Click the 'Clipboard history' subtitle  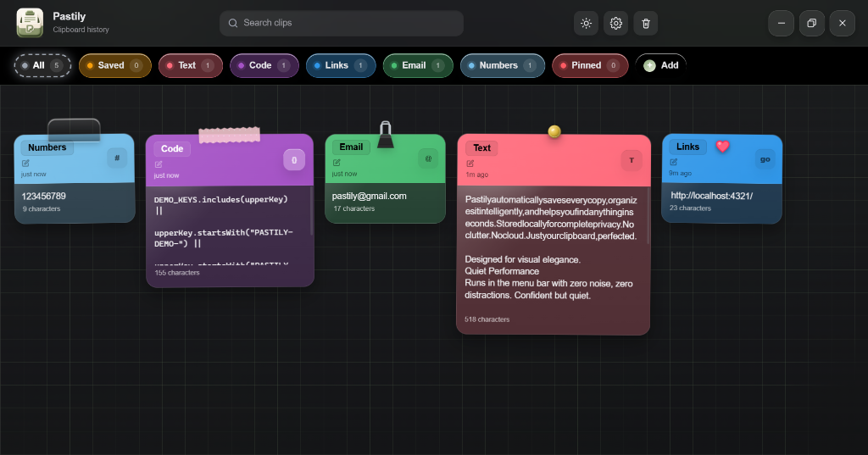click(x=81, y=30)
